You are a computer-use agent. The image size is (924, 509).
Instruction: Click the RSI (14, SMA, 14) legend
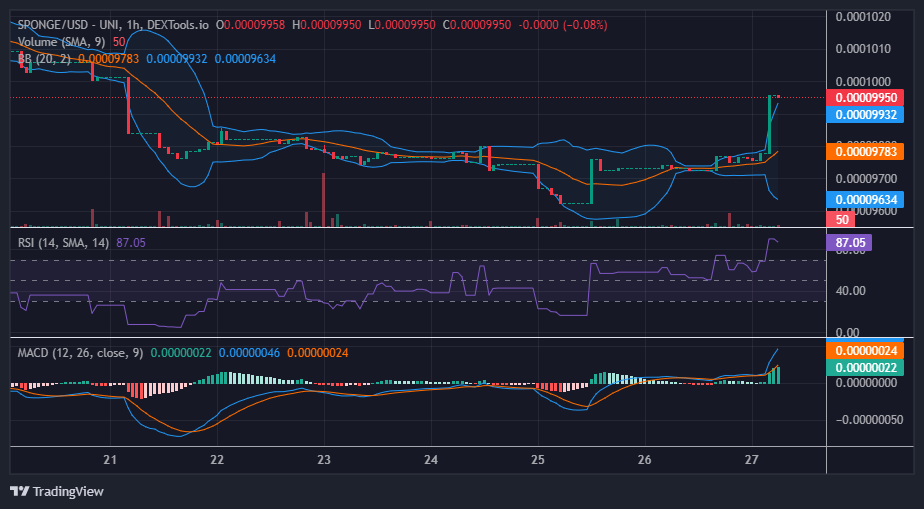click(x=63, y=243)
